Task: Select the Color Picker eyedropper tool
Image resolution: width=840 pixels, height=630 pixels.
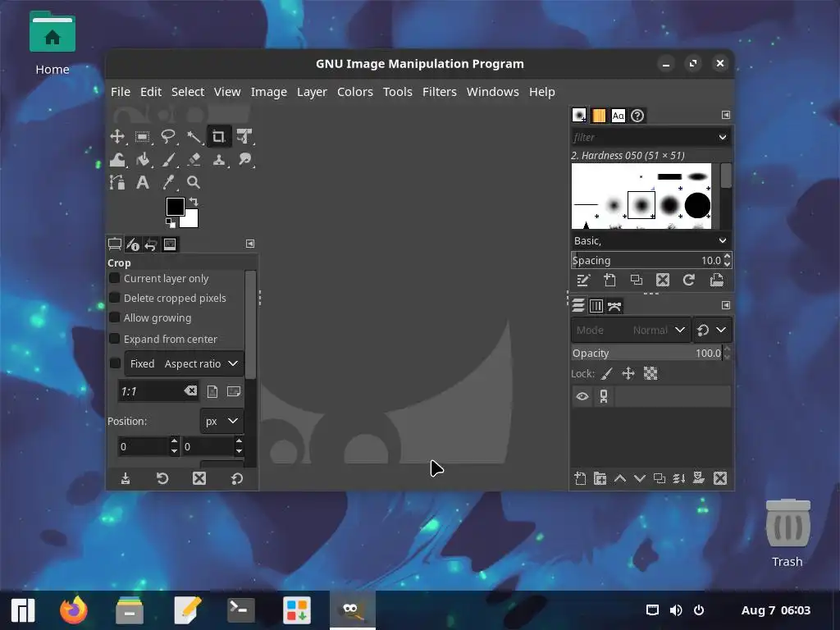Action: pos(168,183)
